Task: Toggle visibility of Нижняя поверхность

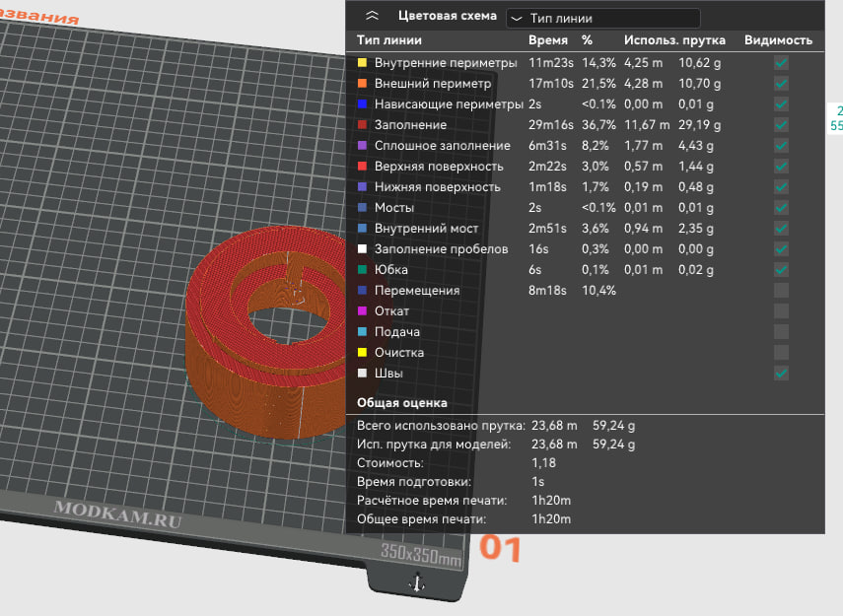Action: click(x=781, y=187)
